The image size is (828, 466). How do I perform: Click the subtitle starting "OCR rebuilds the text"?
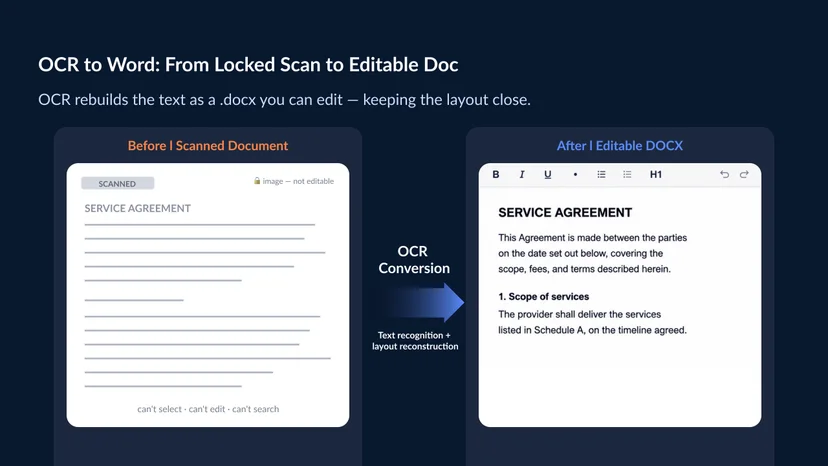click(284, 99)
